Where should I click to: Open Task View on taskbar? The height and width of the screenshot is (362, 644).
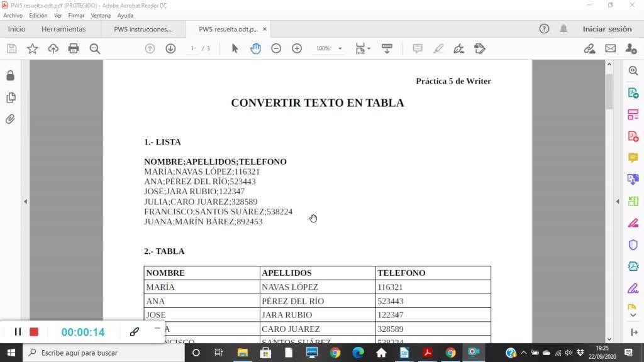click(218, 353)
